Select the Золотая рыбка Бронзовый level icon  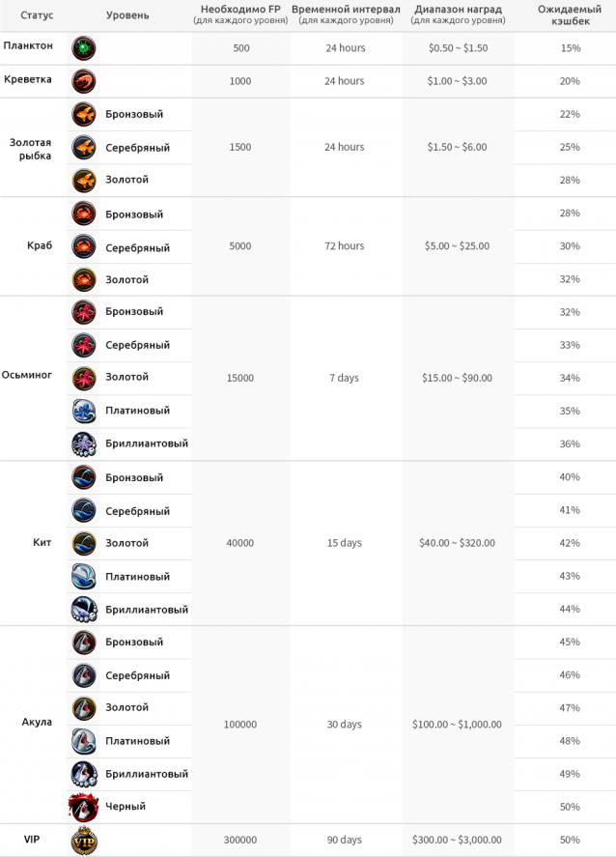tap(84, 115)
